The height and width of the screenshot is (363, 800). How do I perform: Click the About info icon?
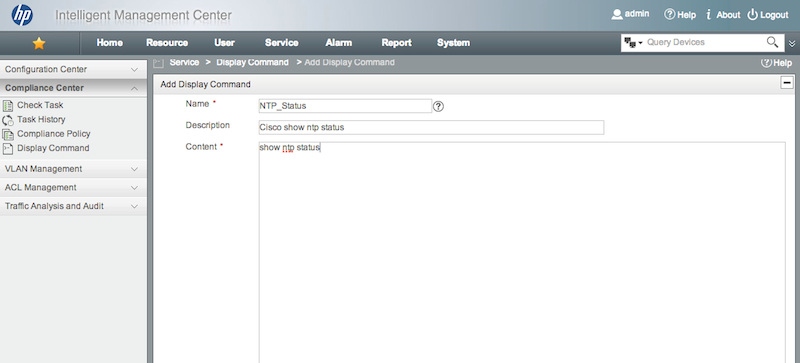709,15
